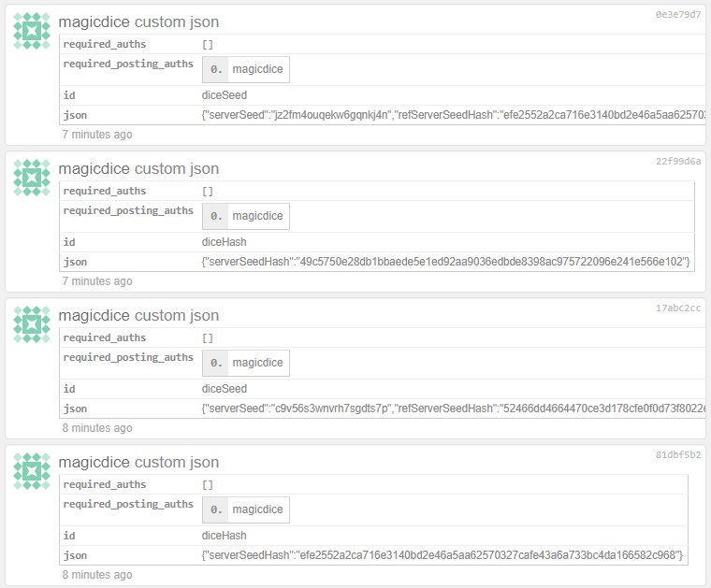711x588 pixels.
Task: Open magicdice custom json heading in 81dbf5b2 card
Action: 138,462
